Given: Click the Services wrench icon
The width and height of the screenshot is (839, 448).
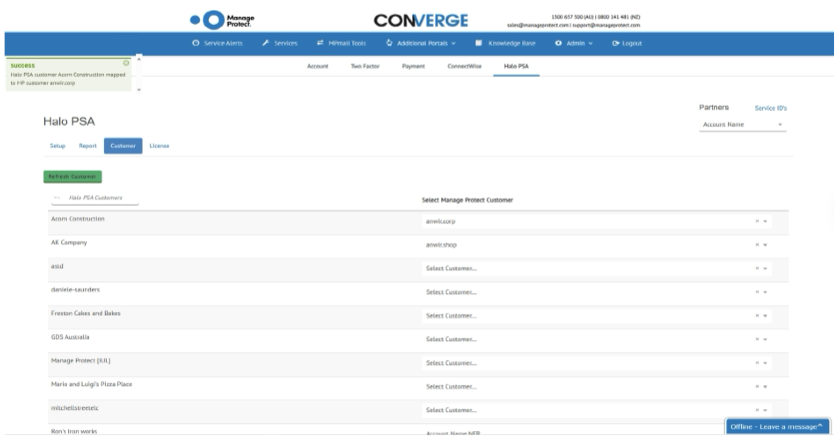Looking at the screenshot, I should click(x=265, y=43).
